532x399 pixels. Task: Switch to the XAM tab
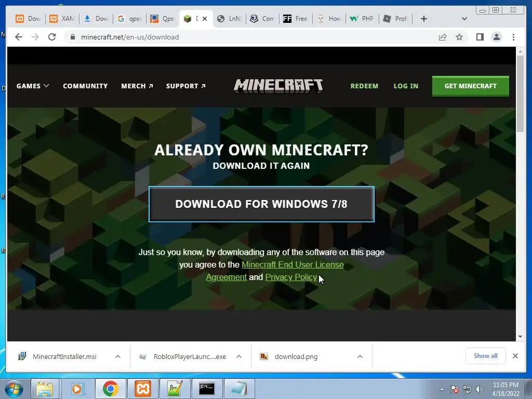62,19
